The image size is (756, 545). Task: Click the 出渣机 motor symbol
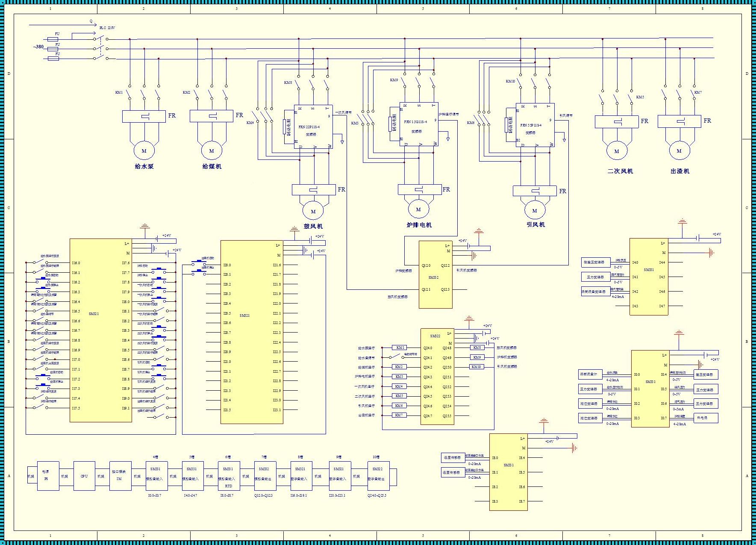point(680,150)
